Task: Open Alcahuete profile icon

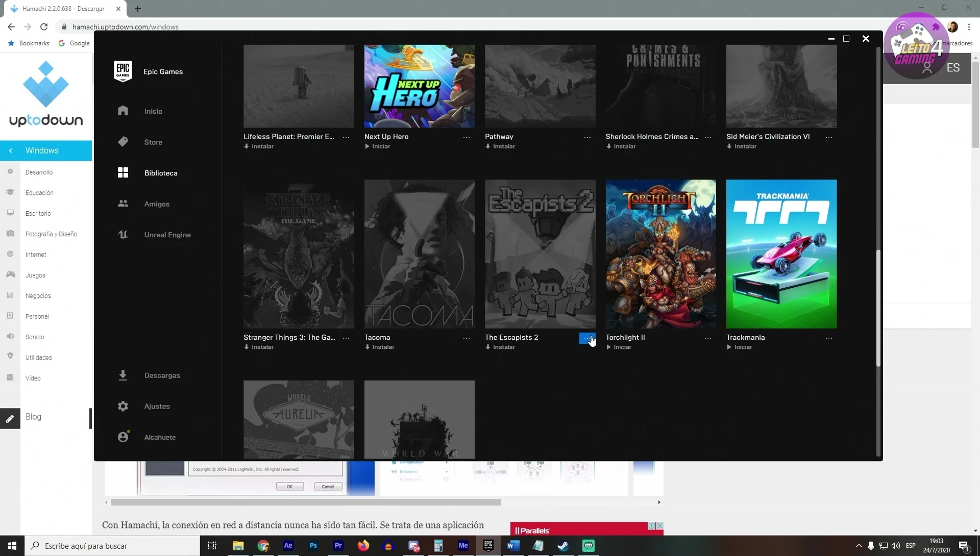Action: click(x=123, y=437)
